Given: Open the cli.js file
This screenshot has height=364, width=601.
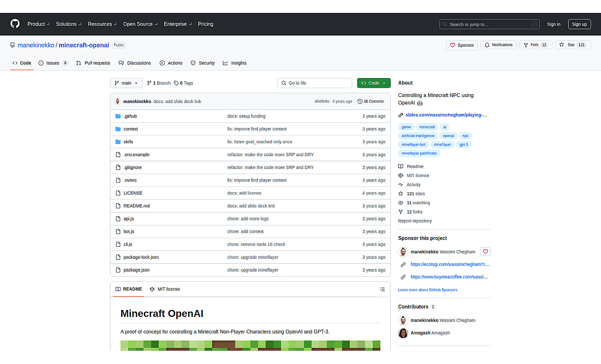Looking at the screenshot, I should 128,244.
